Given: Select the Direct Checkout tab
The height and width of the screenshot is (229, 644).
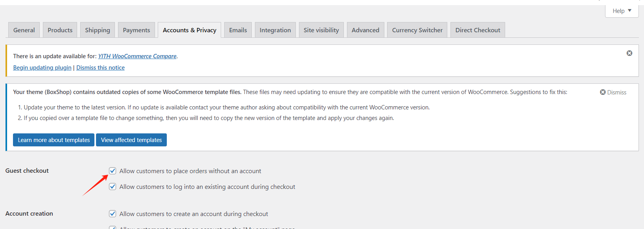Looking at the screenshot, I should click(477, 30).
